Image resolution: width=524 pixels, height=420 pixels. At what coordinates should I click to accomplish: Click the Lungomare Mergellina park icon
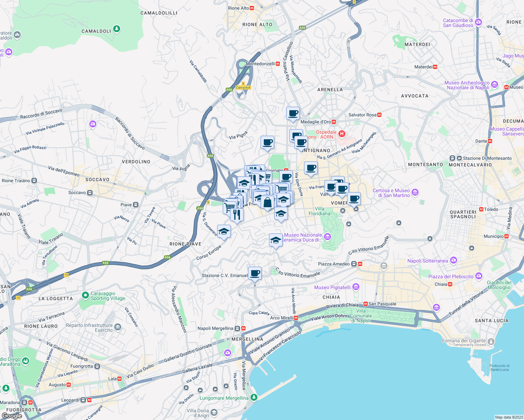(x=254, y=397)
